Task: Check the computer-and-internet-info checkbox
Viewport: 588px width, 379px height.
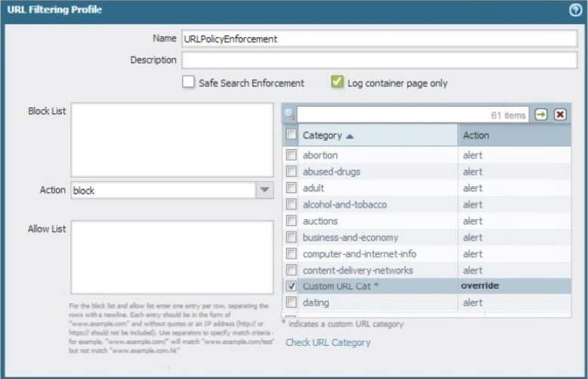Action: click(x=291, y=254)
